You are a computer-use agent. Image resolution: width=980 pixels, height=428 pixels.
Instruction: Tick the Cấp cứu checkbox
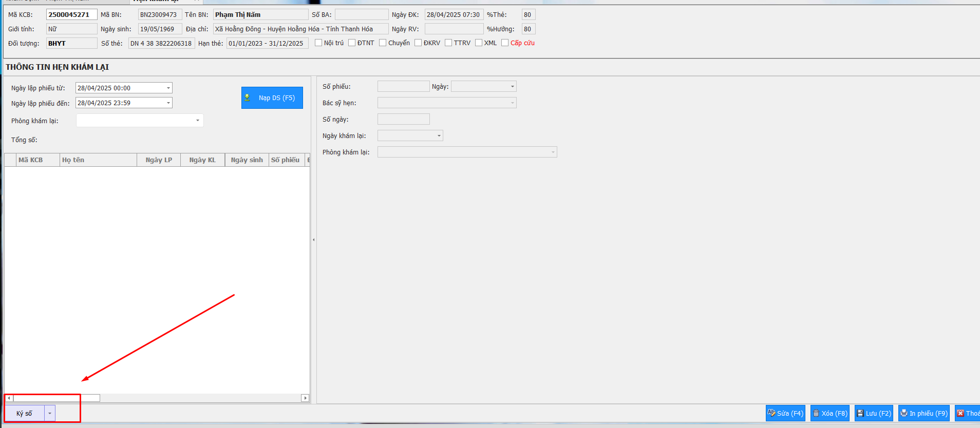coord(505,43)
